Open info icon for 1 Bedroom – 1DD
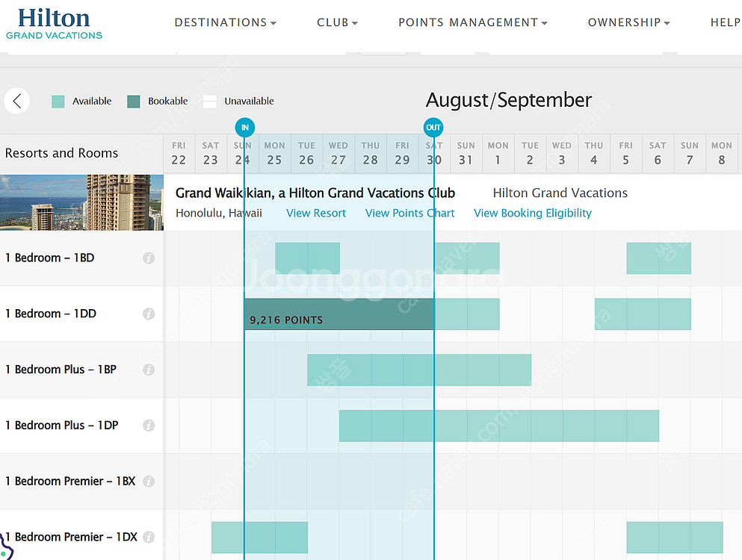Image resolution: width=742 pixels, height=560 pixels. [149, 314]
